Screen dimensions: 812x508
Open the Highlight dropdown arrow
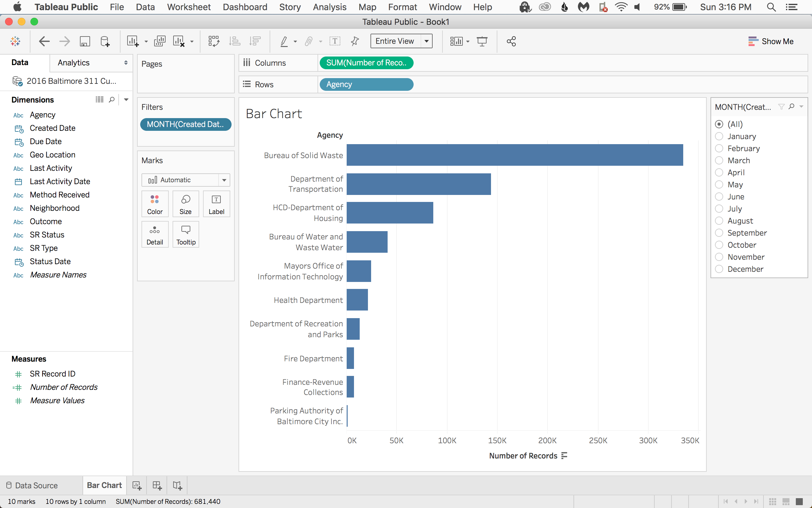coord(295,42)
